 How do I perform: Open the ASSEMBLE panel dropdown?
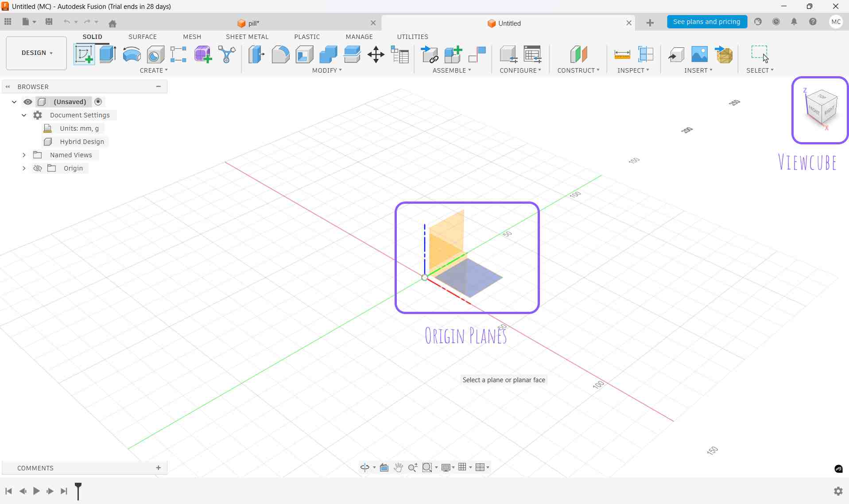(x=452, y=70)
